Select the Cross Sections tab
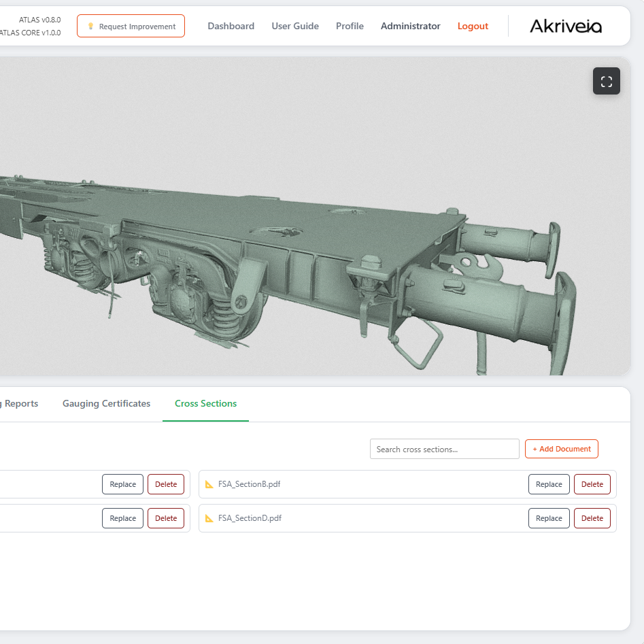Screen dimensions: 644x644 (x=206, y=404)
